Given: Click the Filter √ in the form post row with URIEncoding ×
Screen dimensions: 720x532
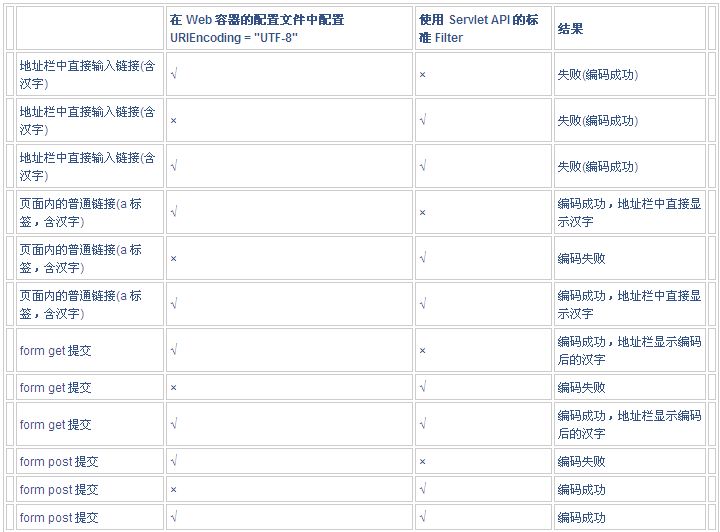Looking at the screenshot, I should 423,489.
